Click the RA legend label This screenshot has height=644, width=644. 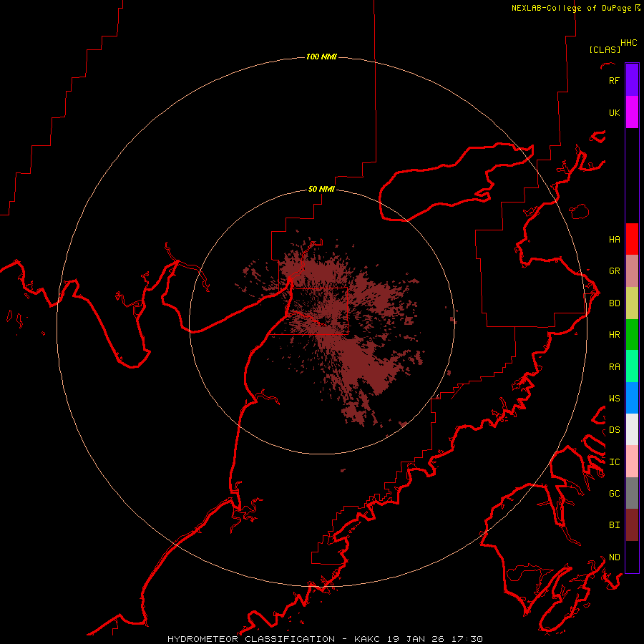614,367
